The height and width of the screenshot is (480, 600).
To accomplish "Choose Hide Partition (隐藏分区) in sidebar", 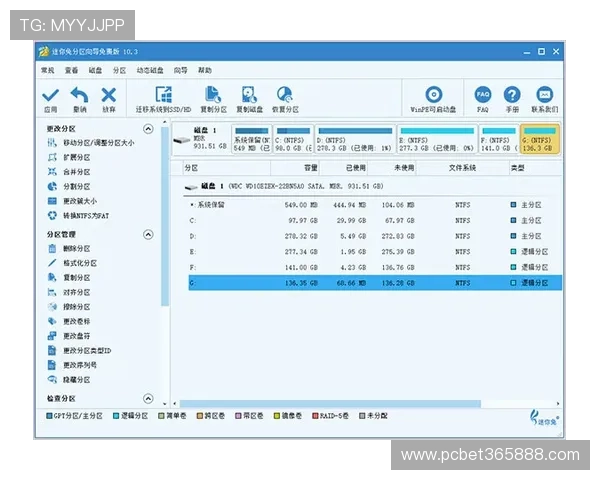I will (69, 380).
